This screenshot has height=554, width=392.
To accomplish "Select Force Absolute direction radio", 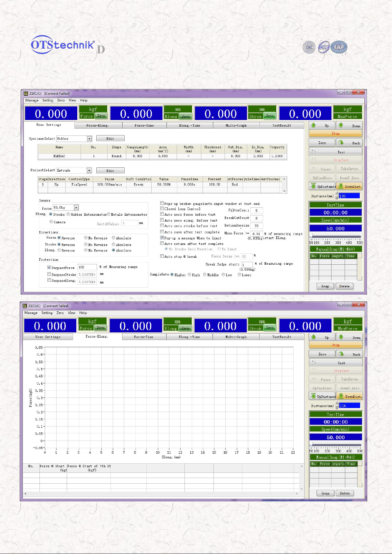I will coord(113,238).
